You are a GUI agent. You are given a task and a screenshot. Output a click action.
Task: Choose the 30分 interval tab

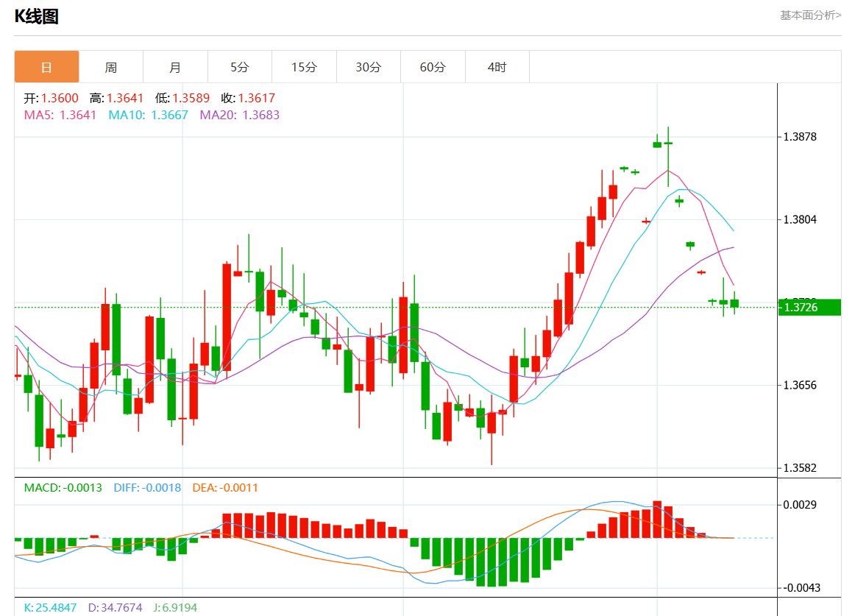[x=369, y=67]
